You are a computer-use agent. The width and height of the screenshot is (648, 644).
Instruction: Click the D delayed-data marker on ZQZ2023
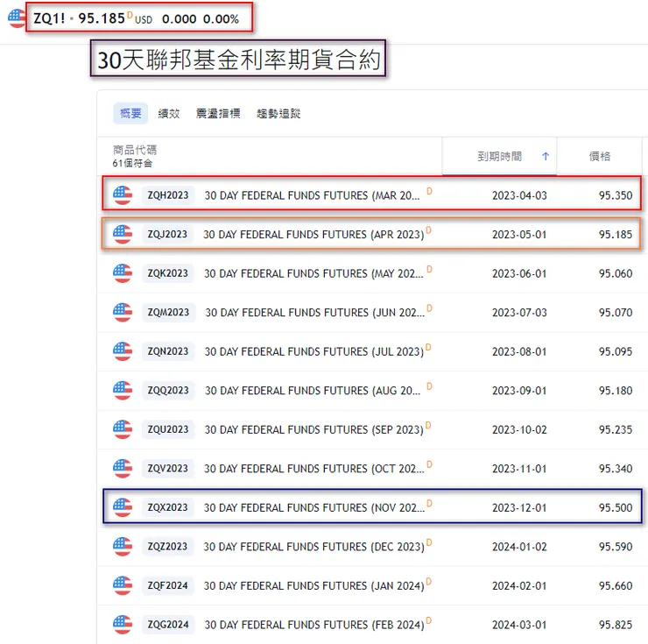pos(429,542)
